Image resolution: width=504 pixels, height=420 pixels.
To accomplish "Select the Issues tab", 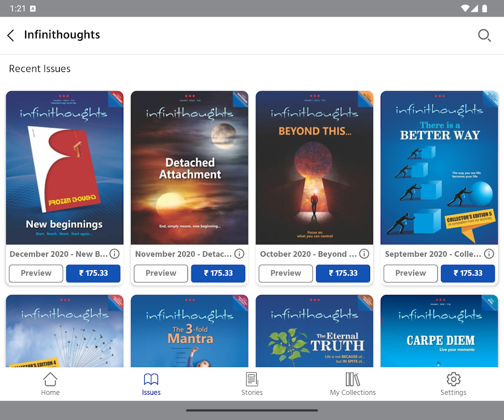I will click(151, 384).
